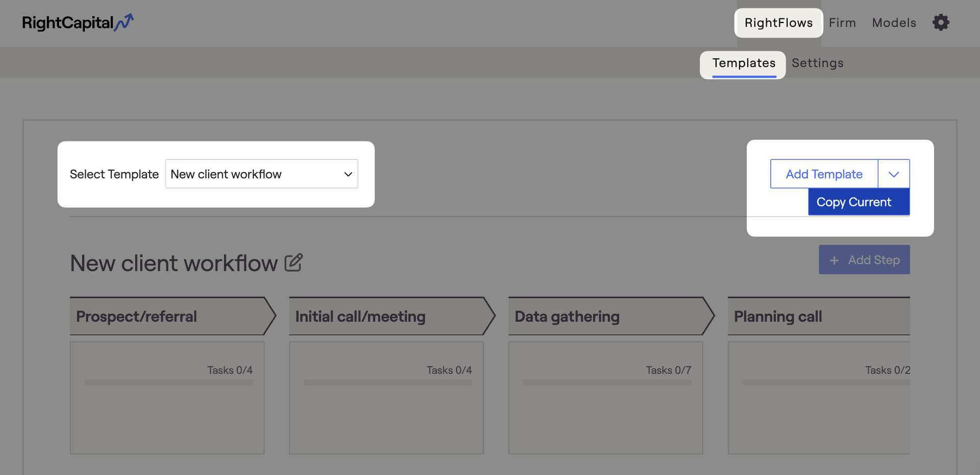Click the Data gathering step header

tap(607, 317)
